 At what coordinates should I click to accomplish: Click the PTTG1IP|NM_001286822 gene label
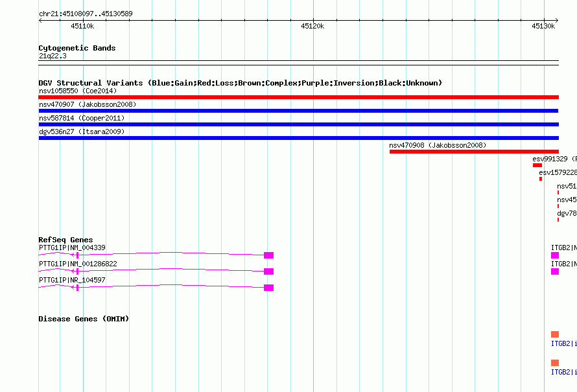point(78,264)
